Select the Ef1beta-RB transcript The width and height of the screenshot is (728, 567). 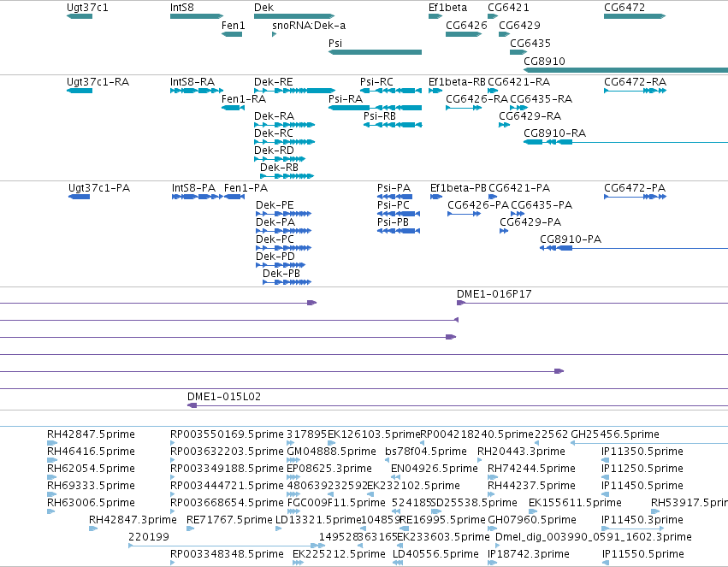coord(435,91)
